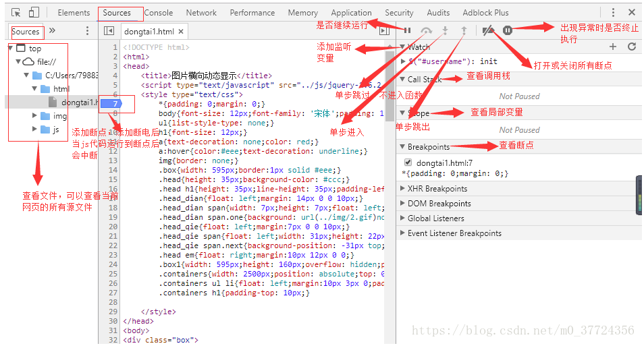
Task: Open the Adblock Plus tab
Action: coord(485,13)
